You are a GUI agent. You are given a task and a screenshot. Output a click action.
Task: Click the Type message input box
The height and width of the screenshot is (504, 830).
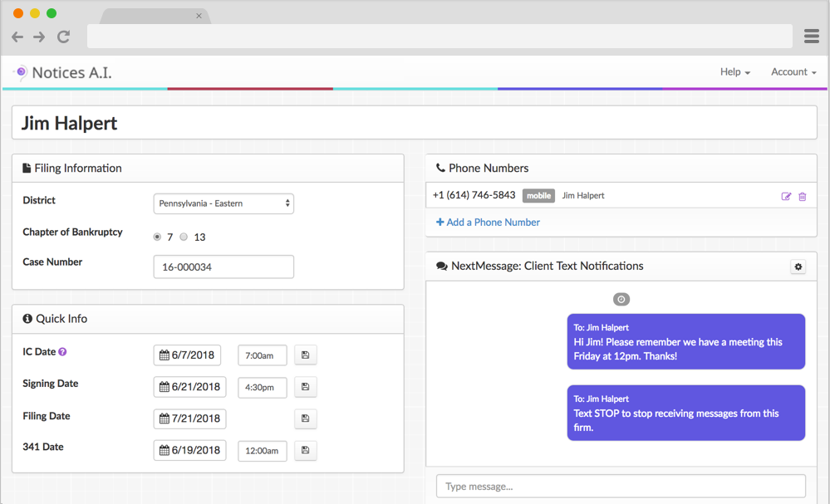pos(621,486)
